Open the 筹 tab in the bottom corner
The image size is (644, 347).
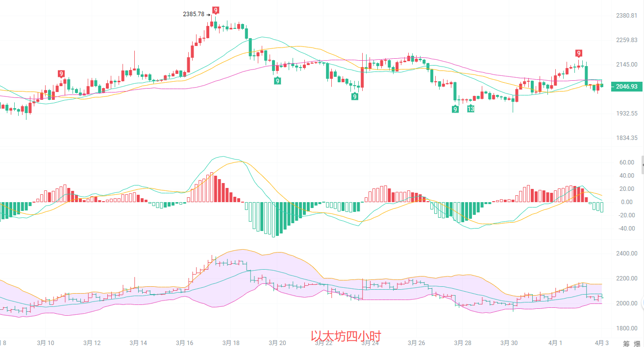tap(626, 344)
